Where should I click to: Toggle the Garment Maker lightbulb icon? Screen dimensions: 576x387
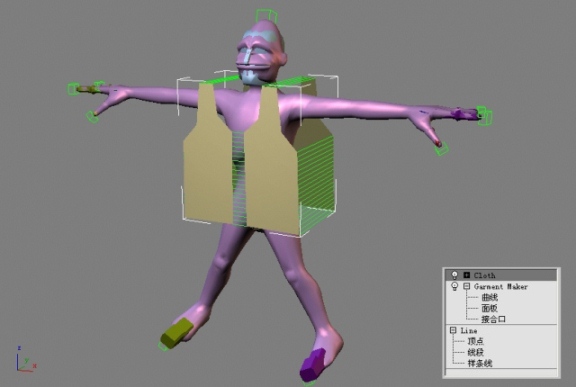pyautogui.click(x=454, y=286)
